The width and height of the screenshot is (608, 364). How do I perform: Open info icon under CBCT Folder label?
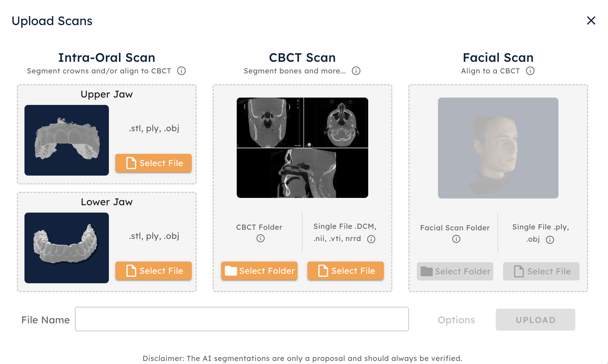coord(260,238)
